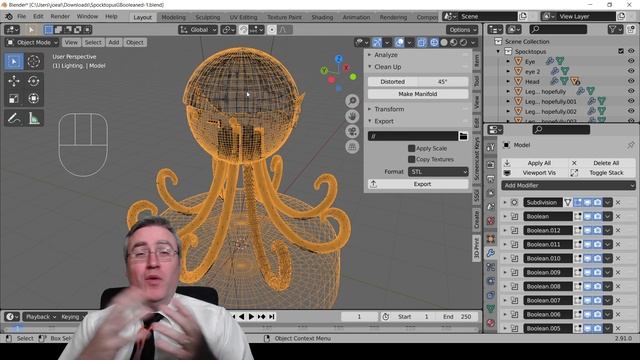Click the Blender logo menu icon
The height and width of the screenshot is (360, 640).
coord(9,17)
